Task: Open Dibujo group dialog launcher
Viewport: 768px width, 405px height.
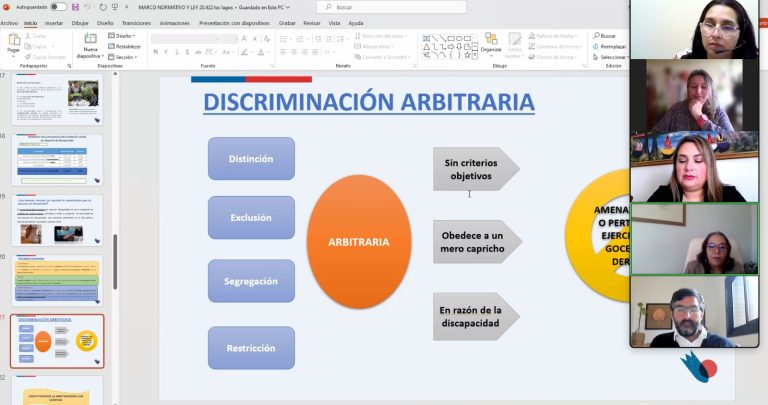Action: [584, 66]
